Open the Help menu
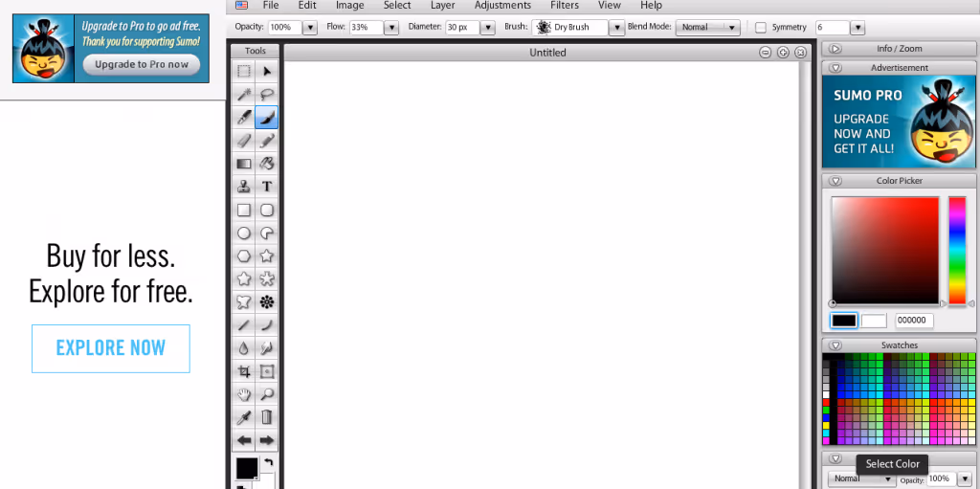Viewport: 980px width, 489px height. click(x=651, y=5)
